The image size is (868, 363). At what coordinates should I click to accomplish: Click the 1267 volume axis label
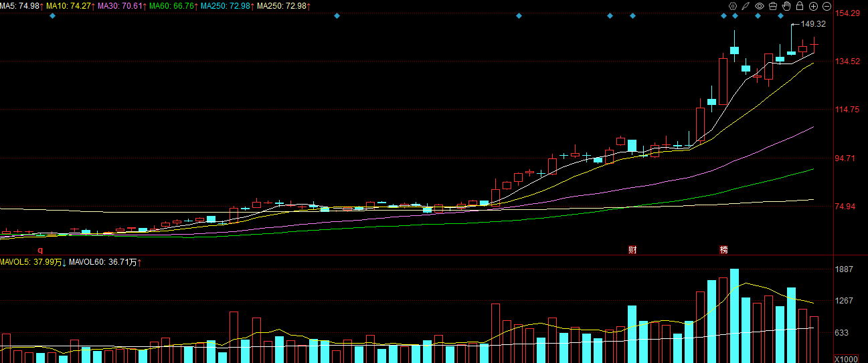845,301
